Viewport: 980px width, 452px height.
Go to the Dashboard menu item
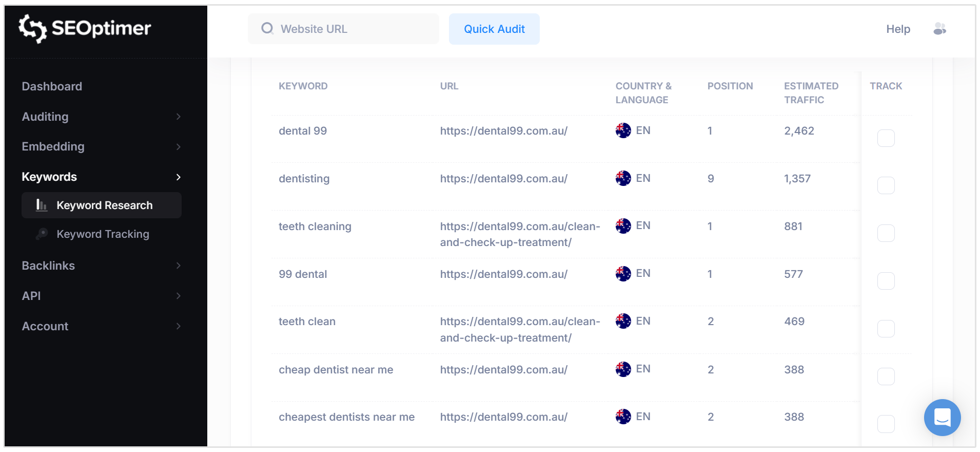(x=51, y=86)
